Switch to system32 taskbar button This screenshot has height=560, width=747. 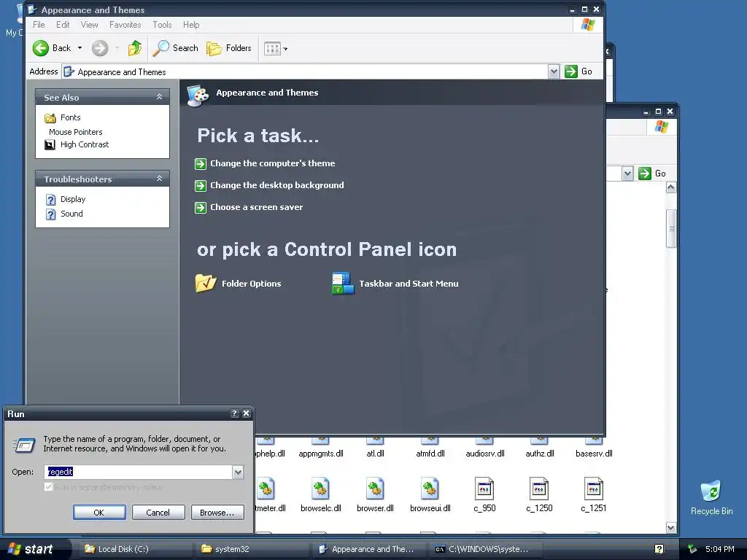pyautogui.click(x=251, y=549)
